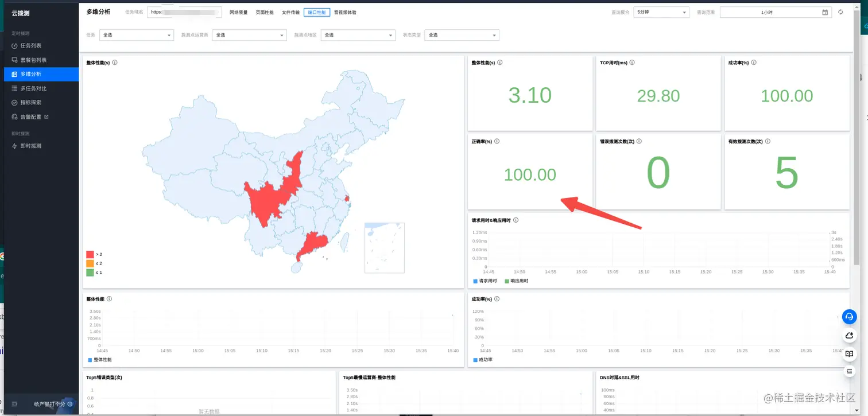Open 即时拨测 in the sidebar
The height and width of the screenshot is (416, 868).
pos(41,146)
